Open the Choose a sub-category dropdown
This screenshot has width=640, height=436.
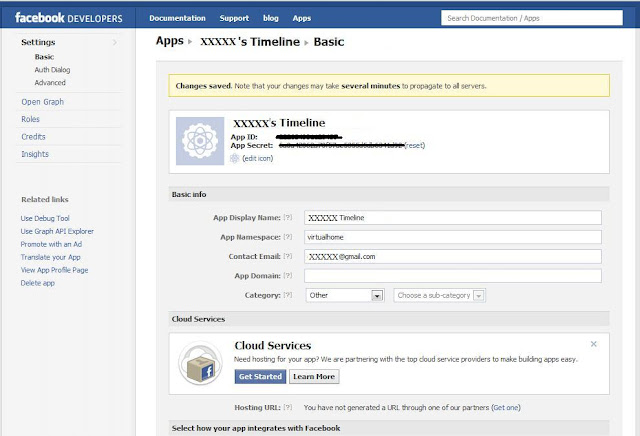click(439, 295)
